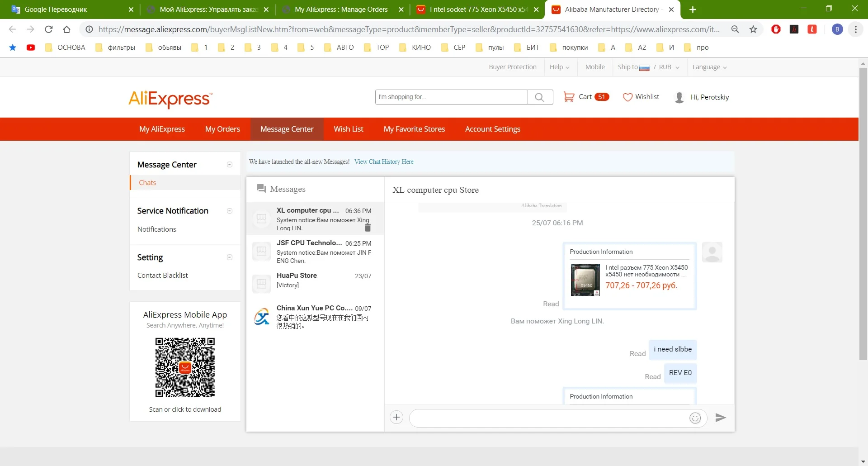Click the page vertical scrollbar thumb

(x=863, y=214)
